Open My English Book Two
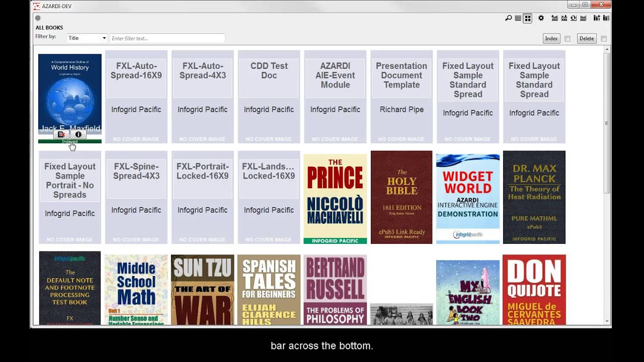The width and height of the screenshot is (644, 362). (468, 293)
